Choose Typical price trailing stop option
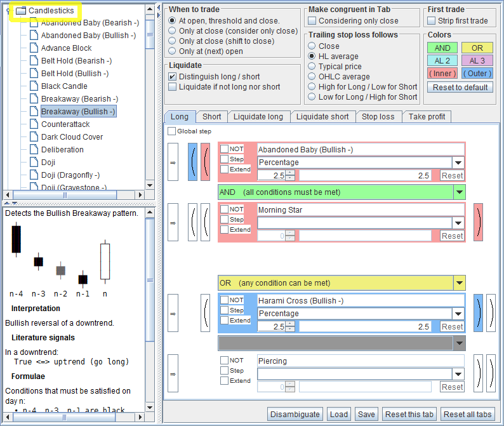 (x=312, y=66)
